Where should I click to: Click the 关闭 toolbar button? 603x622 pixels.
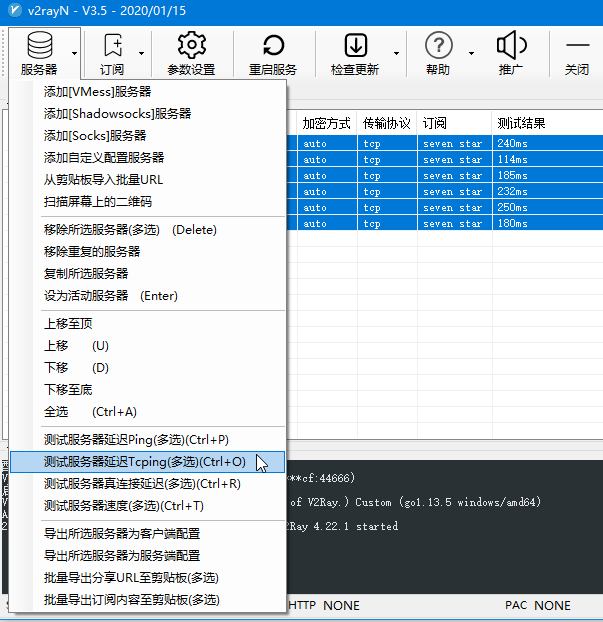tap(577, 54)
